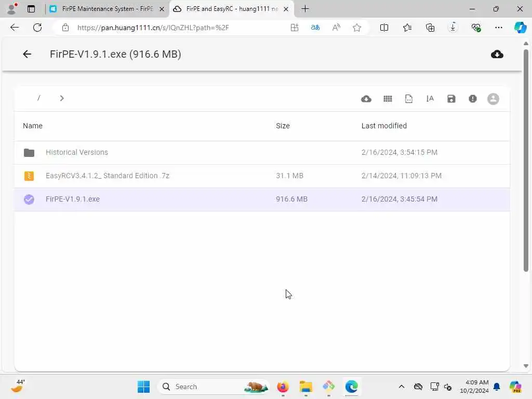Open tab actions menu

31,9
